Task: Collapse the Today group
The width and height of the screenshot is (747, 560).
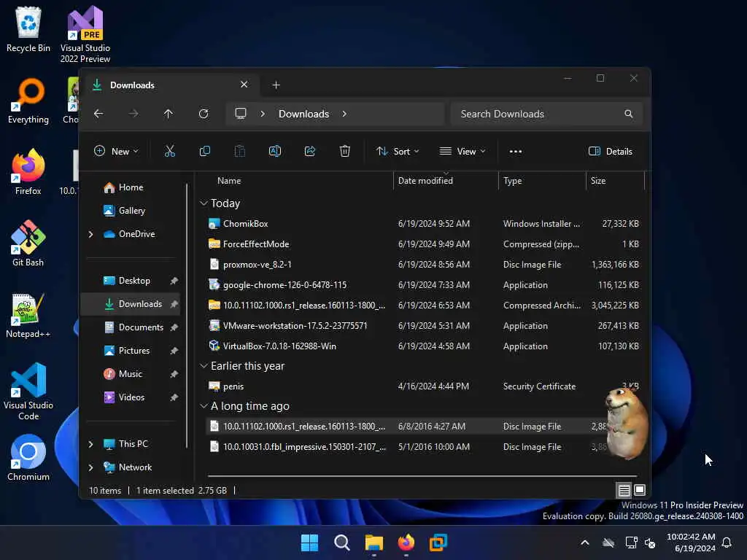Action: 204,203
